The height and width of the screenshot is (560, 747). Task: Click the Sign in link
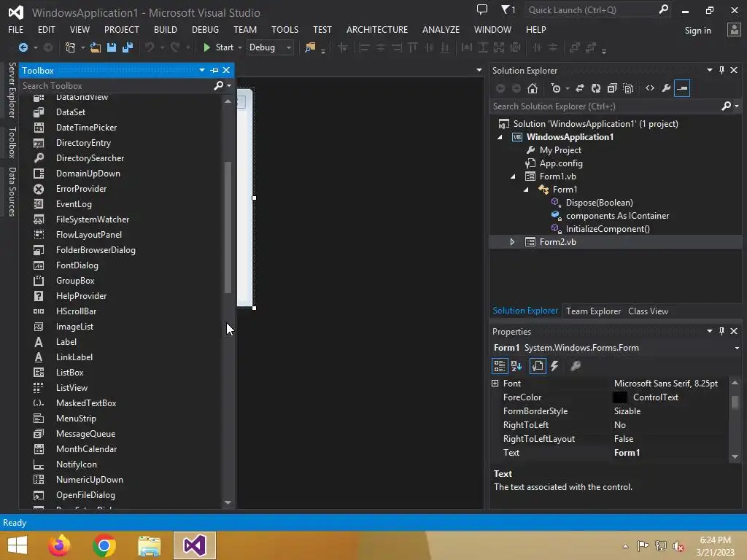point(697,31)
